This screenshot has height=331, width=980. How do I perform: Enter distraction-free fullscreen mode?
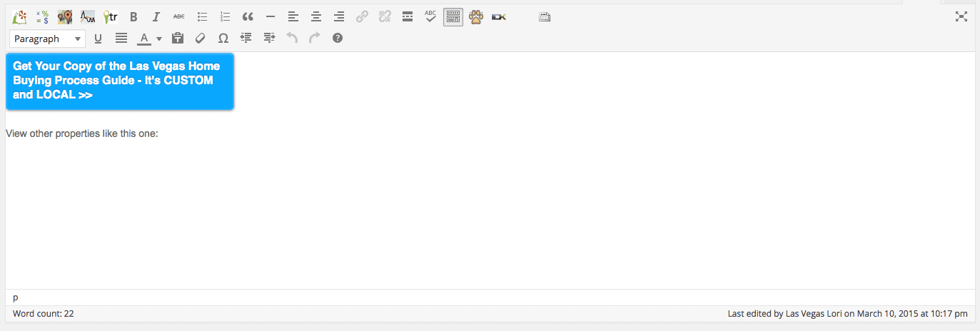961,16
